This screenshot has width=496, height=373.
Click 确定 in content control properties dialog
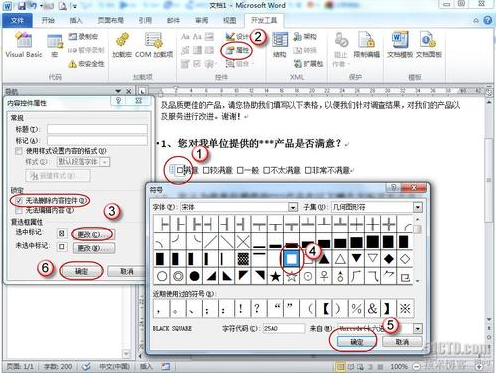tap(81, 271)
